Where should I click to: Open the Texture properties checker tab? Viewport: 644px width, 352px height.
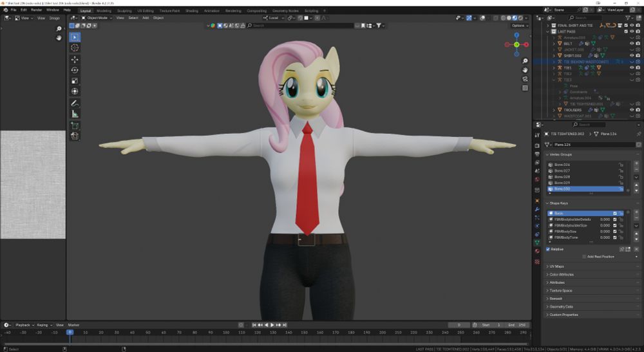coord(537,261)
